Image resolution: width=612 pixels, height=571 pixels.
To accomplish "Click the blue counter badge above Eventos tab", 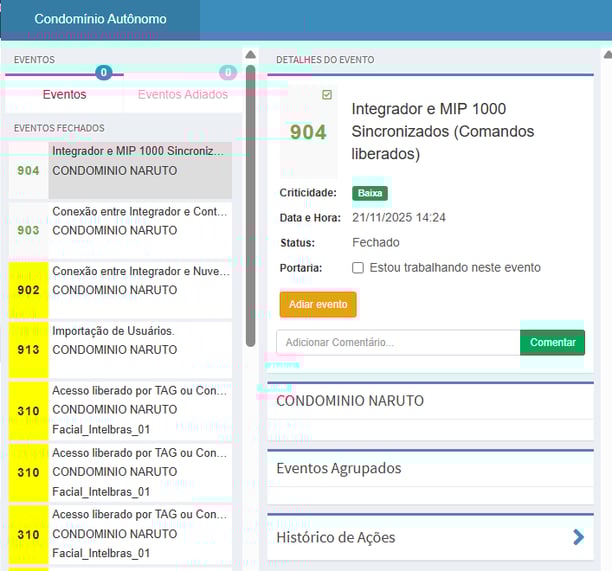I will (104, 72).
